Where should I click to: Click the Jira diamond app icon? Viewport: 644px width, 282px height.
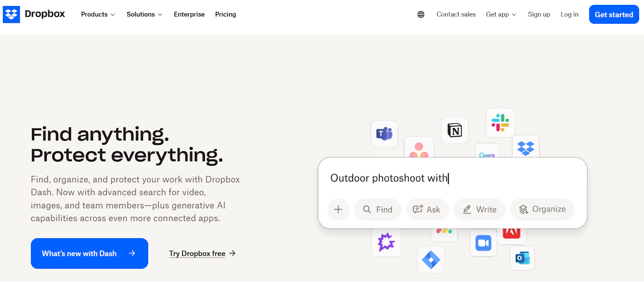click(431, 260)
